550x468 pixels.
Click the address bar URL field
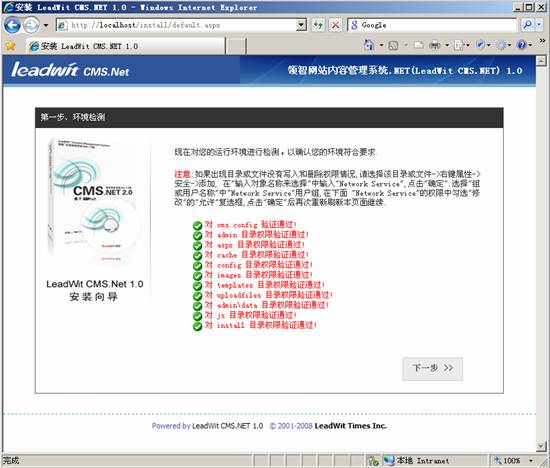(x=176, y=25)
